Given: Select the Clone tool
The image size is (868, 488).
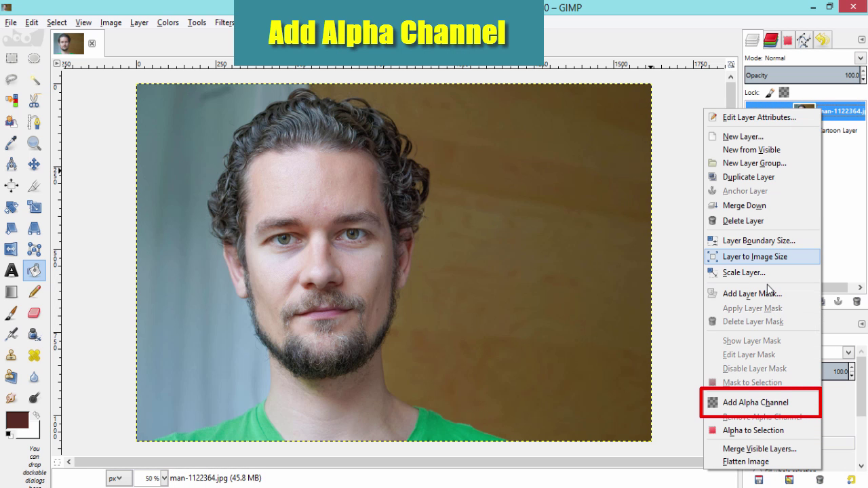Looking at the screenshot, I should click(11, 355).
